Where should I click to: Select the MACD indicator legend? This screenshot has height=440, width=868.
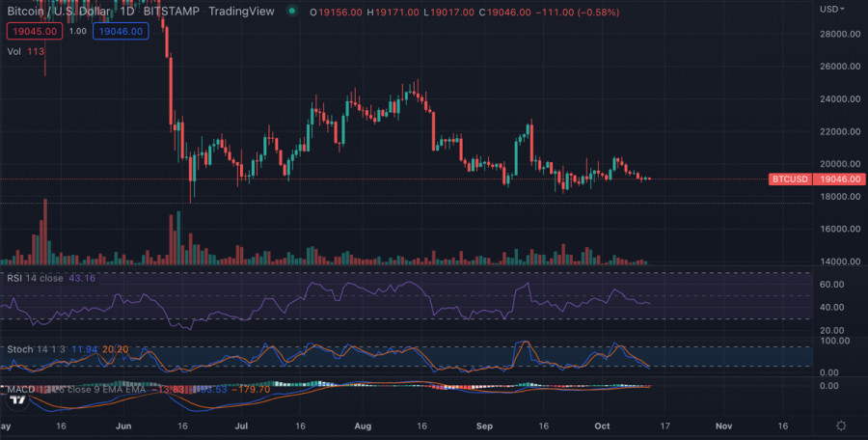click(x=76, y=390)
